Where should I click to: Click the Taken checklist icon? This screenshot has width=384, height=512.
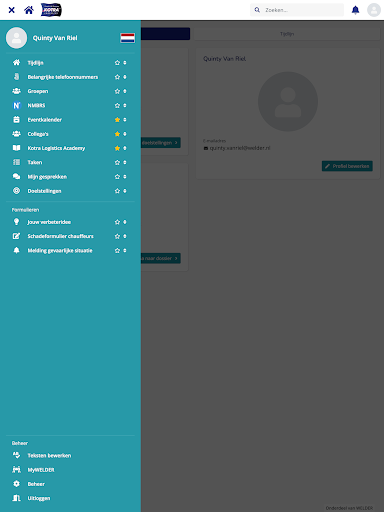[16, 162]
